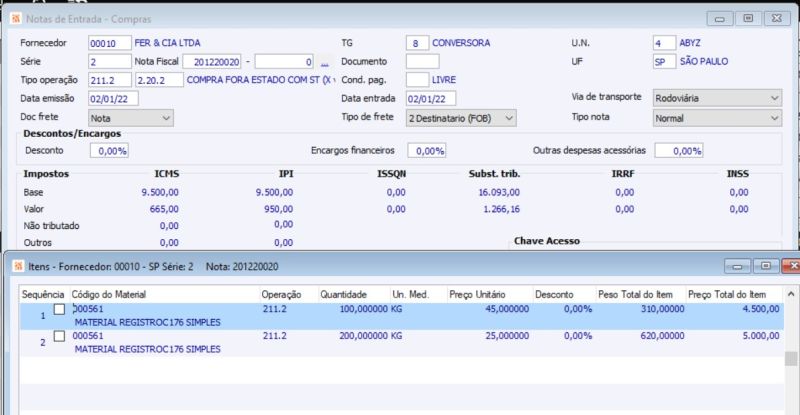
Task: Click the TG code field
Action: (x=417, y=43)
